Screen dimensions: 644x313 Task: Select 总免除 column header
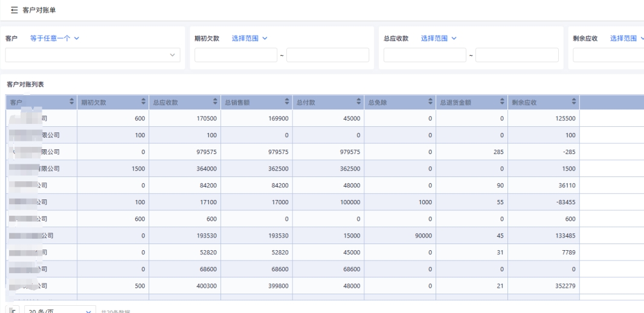point(400,102)
